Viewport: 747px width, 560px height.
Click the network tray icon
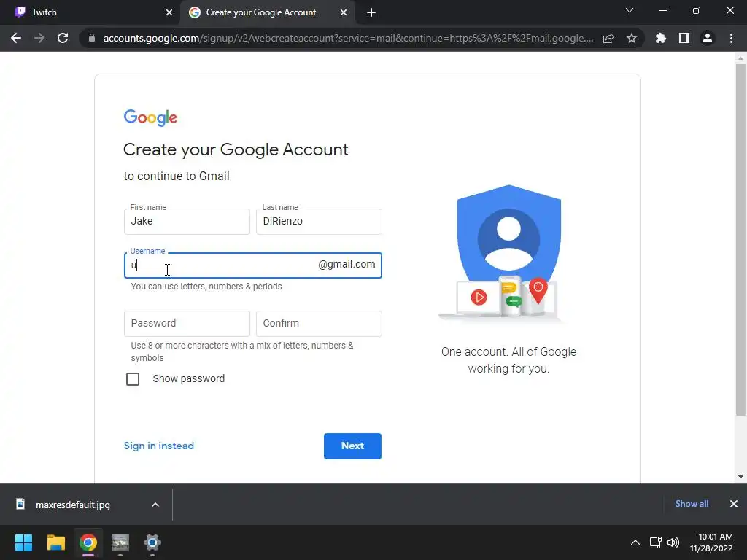656,542
